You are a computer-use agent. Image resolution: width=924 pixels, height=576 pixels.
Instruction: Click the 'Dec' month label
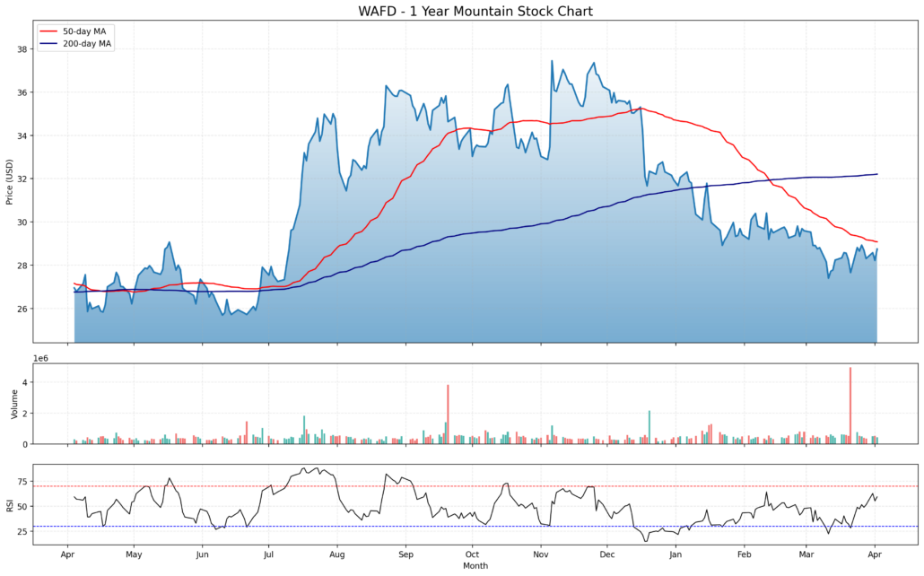point(607,554)
